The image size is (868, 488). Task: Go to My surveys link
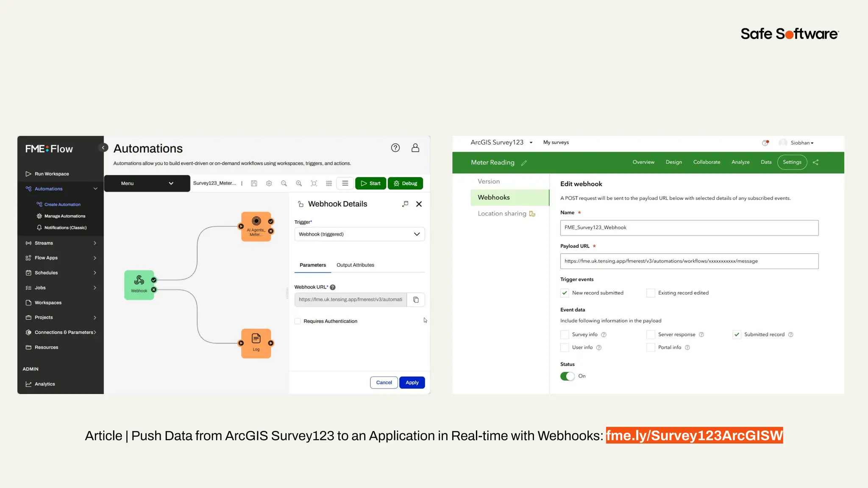point(556,142)
